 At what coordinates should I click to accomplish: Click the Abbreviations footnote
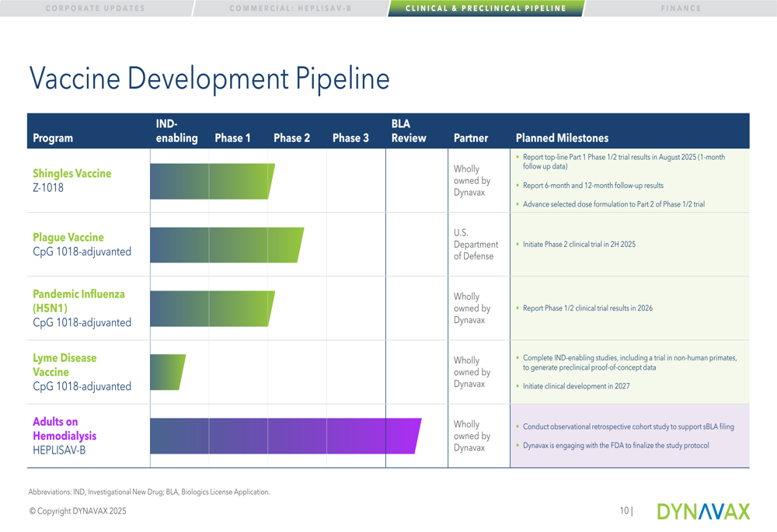pyautogui.click(x=149, y=492)
